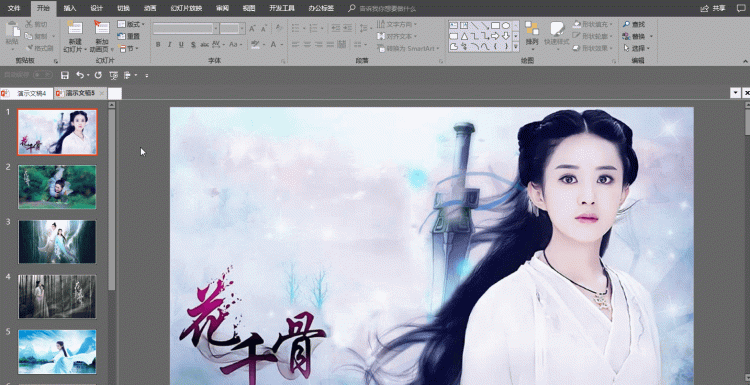This screenshot has width=750, height=385.
Task: Select the right block arrow shape
Action: click(495, 36)
